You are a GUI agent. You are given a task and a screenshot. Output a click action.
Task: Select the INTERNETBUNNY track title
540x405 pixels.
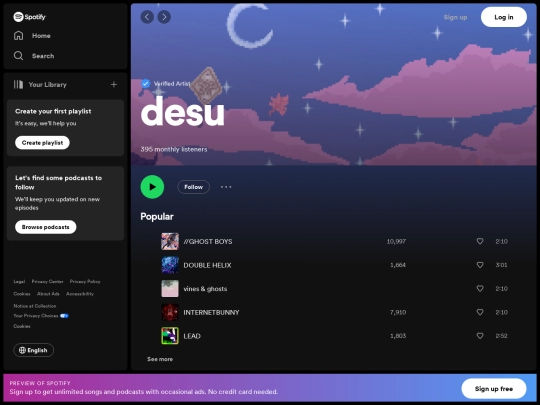211,312
